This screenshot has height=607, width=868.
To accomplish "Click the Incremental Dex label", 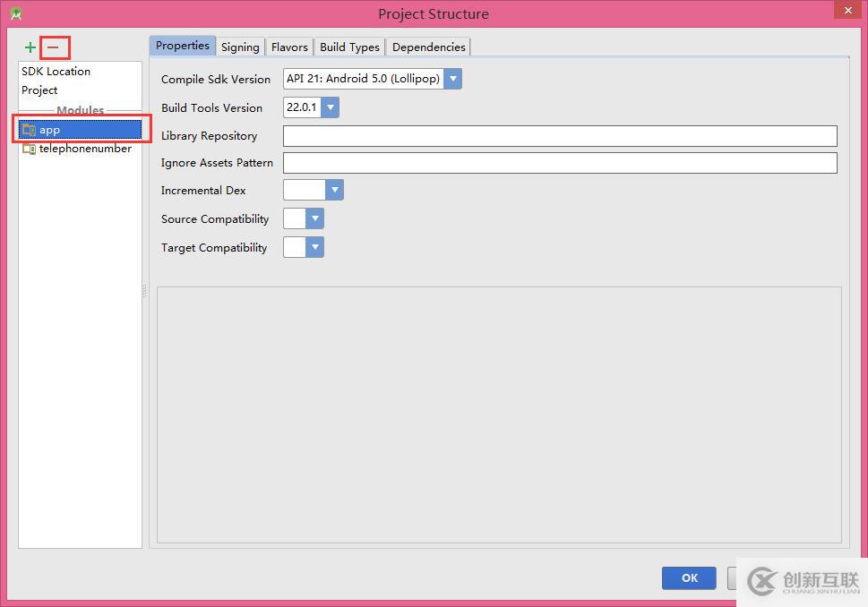I will (x=203, y=191).
